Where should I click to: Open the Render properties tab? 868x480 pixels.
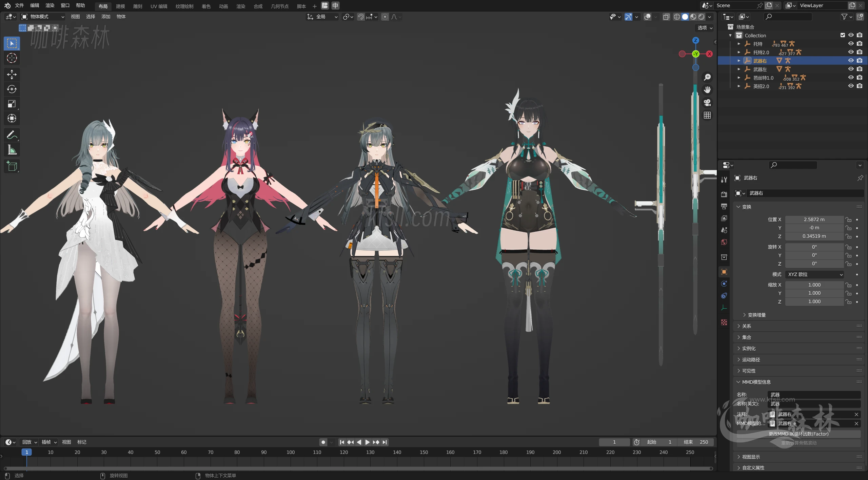[724, 194]
